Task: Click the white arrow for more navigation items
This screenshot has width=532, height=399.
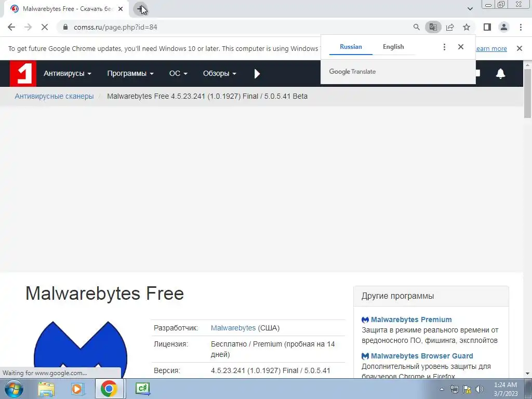Action: coord(257,74)
